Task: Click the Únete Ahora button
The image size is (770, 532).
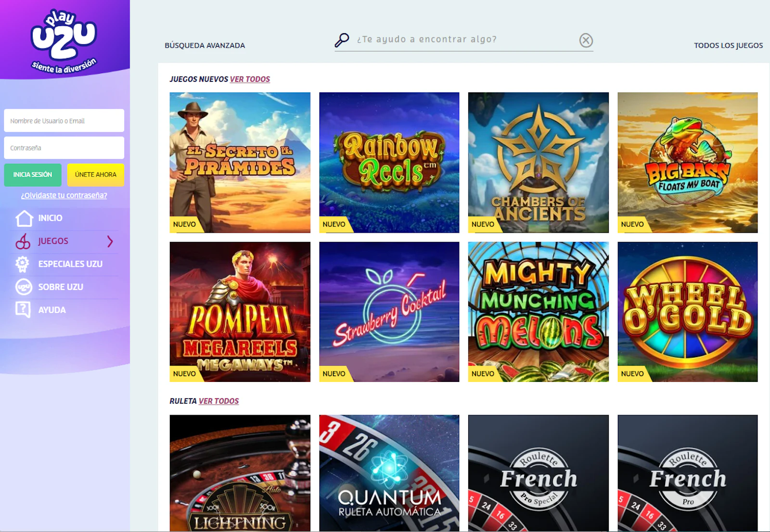Action: [96, 175]
